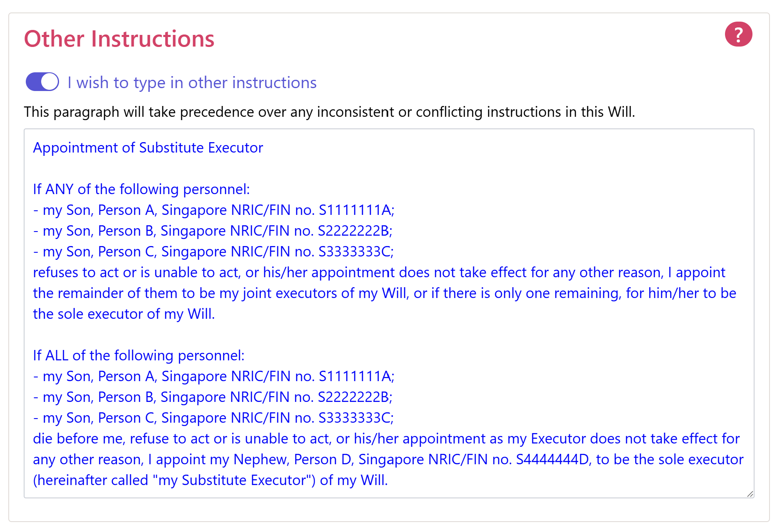Click Person B's line under the 'If ANY' list

coord(213,231)
